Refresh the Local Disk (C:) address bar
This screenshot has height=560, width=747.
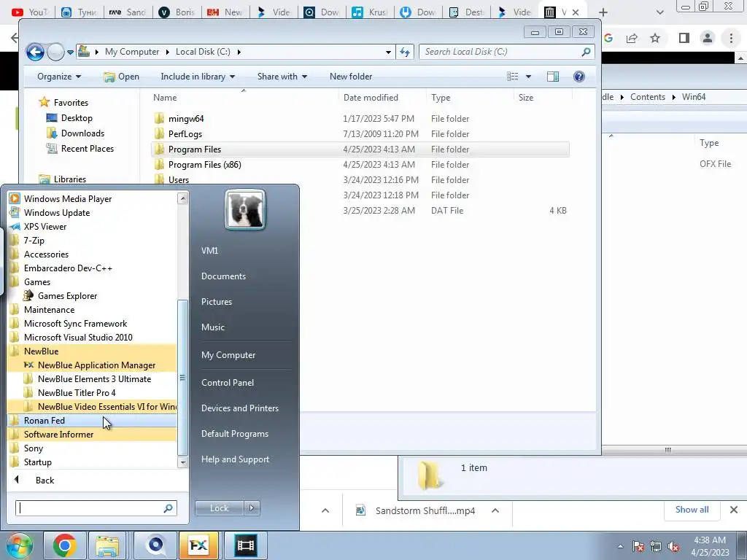click(405, 52)
